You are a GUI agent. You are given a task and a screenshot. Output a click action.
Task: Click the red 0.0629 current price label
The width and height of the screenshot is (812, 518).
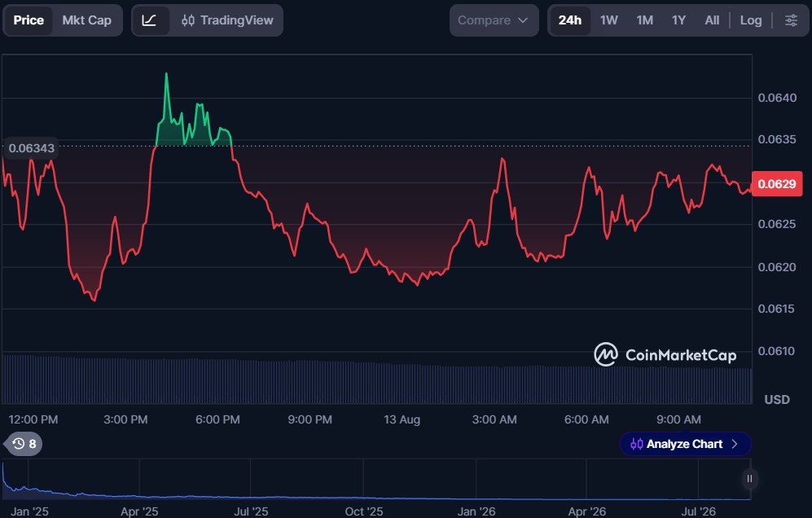(777, 184)
